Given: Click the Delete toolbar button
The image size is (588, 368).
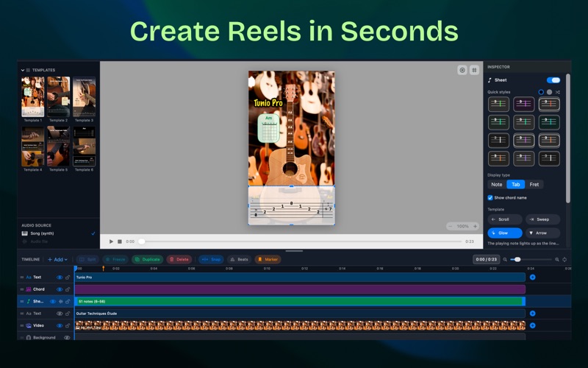Looking at the screenshot, I should pos(179,260).
